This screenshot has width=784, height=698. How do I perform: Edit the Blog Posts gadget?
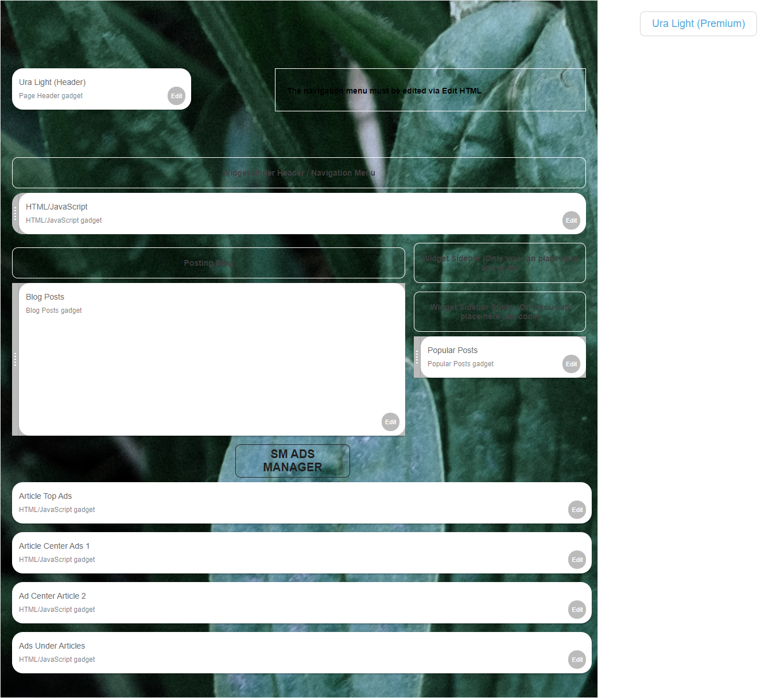(390, 422)
